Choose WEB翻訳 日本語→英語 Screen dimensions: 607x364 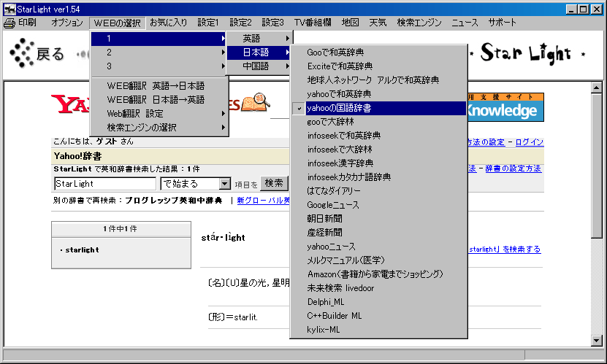click(159, 100)
